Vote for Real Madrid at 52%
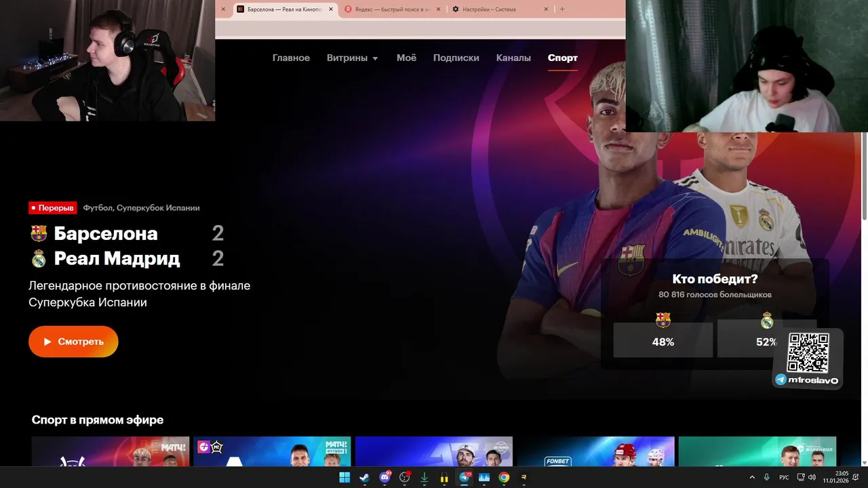Screen dimensions: 868x488 (767, 340)
